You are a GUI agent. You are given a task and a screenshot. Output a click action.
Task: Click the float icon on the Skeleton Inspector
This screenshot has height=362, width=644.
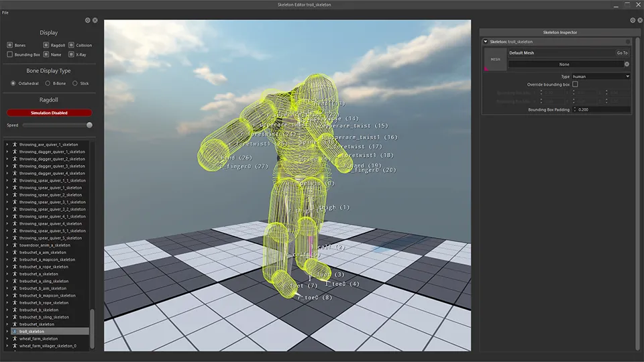point(633,21)
